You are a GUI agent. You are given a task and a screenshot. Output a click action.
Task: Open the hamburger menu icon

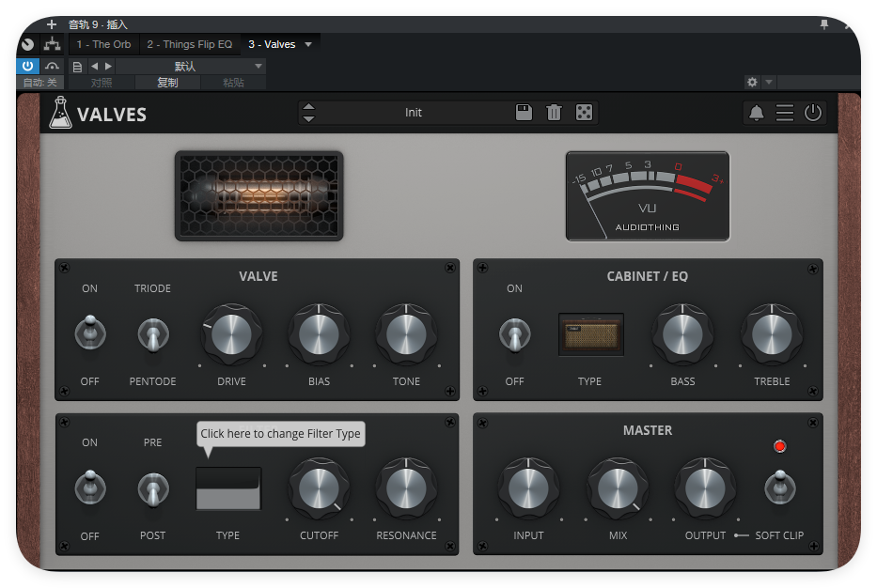[784, 113]
